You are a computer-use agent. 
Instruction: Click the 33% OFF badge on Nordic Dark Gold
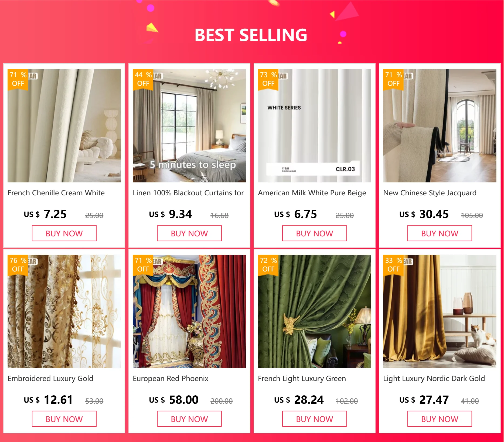tap(393, 265)
